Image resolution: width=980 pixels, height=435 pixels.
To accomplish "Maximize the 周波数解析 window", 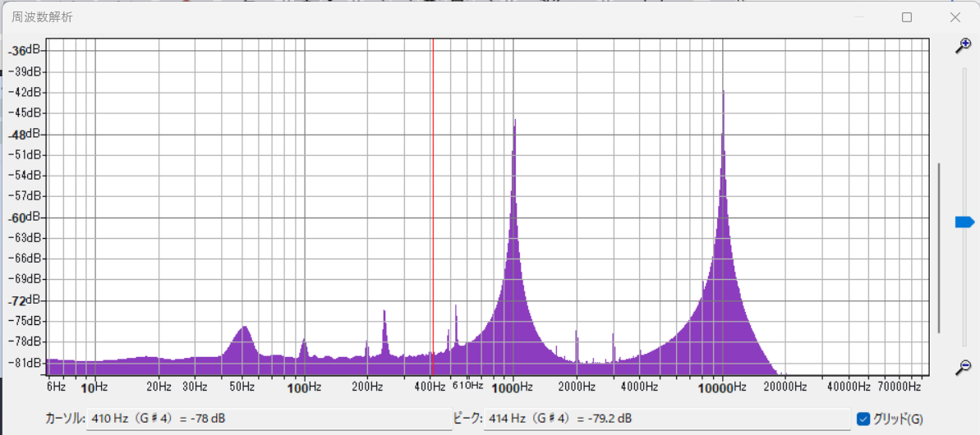I will point(907,17).
